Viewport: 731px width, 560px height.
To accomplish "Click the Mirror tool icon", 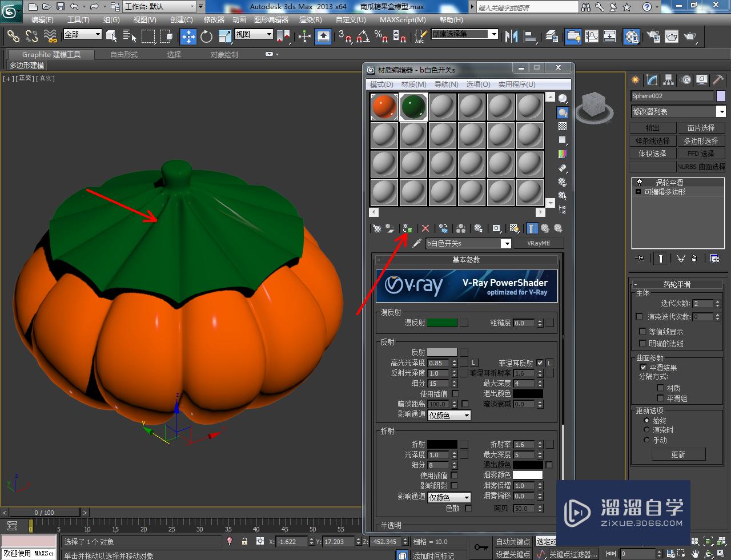I will click(512, 37).
